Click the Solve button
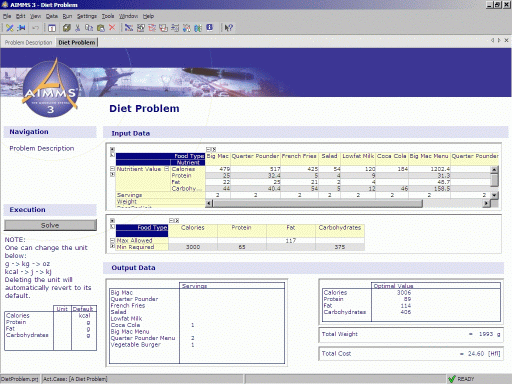Viewport: 512px width, 384px height. (50, 225)
